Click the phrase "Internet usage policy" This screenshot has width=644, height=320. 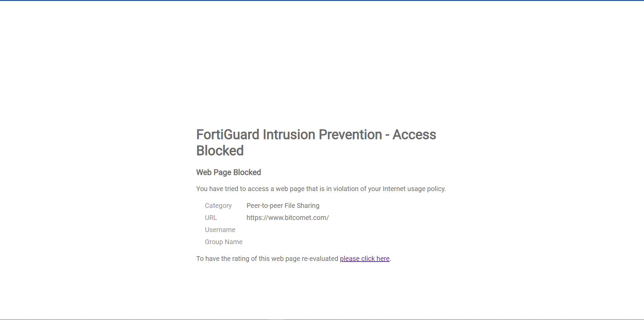coord(414,189)
